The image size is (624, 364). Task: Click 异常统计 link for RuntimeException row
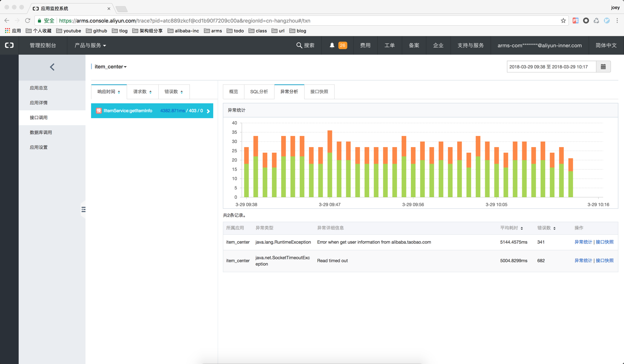(583, 242)
